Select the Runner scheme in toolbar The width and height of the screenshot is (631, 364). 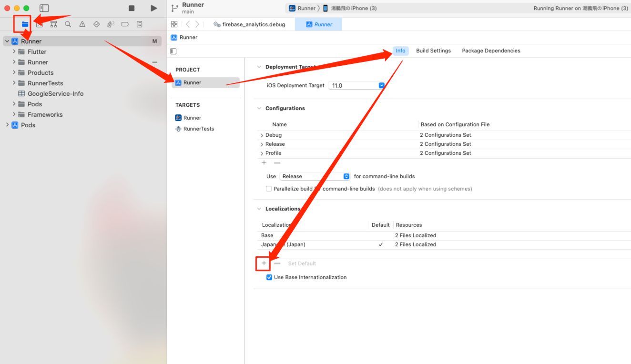click(302, 8)
